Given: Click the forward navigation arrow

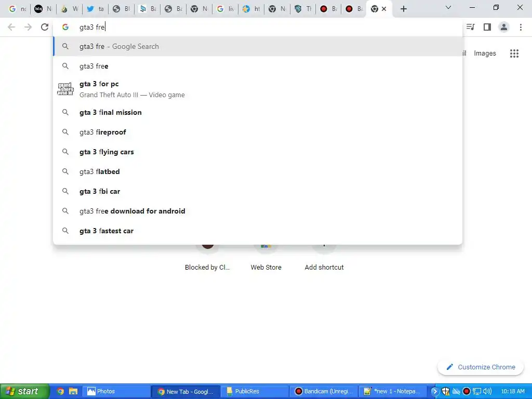Looking at the screenshot, I should (x=28, y=27).
